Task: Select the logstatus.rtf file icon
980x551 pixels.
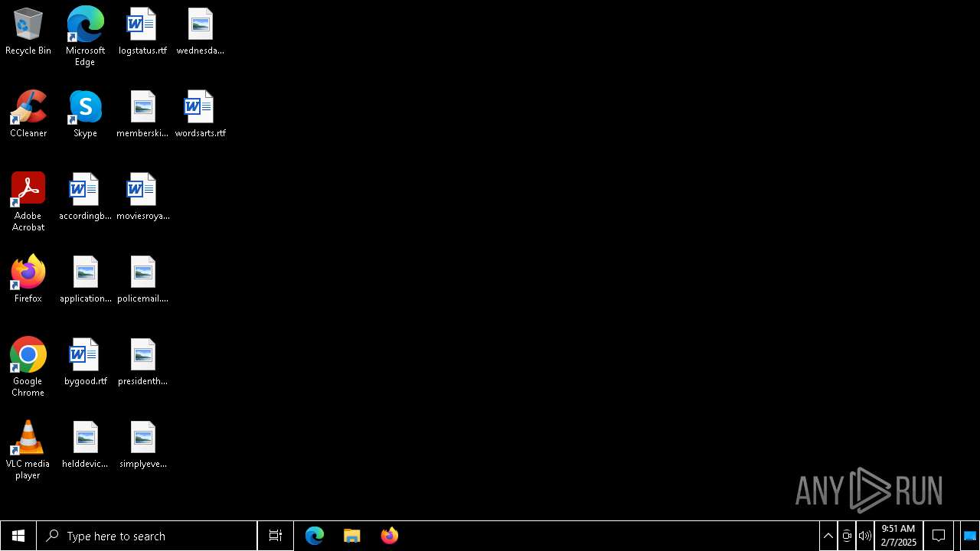Action: coord(142,31)
